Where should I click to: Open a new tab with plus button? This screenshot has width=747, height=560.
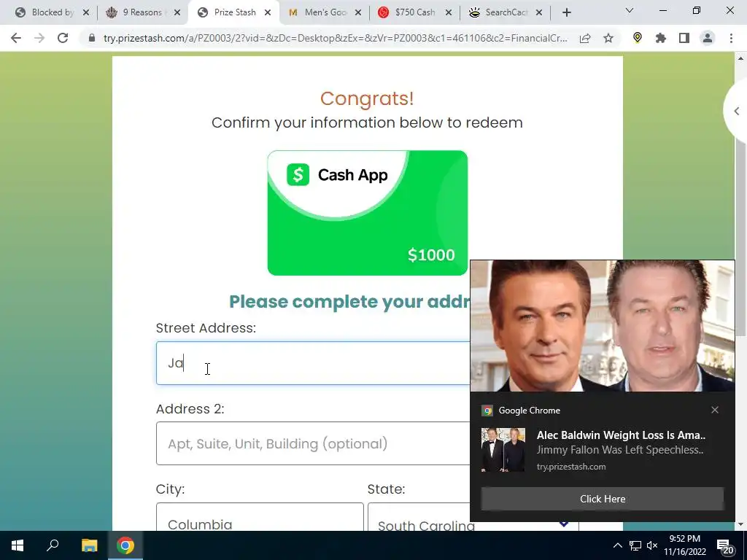click(566, 12)
